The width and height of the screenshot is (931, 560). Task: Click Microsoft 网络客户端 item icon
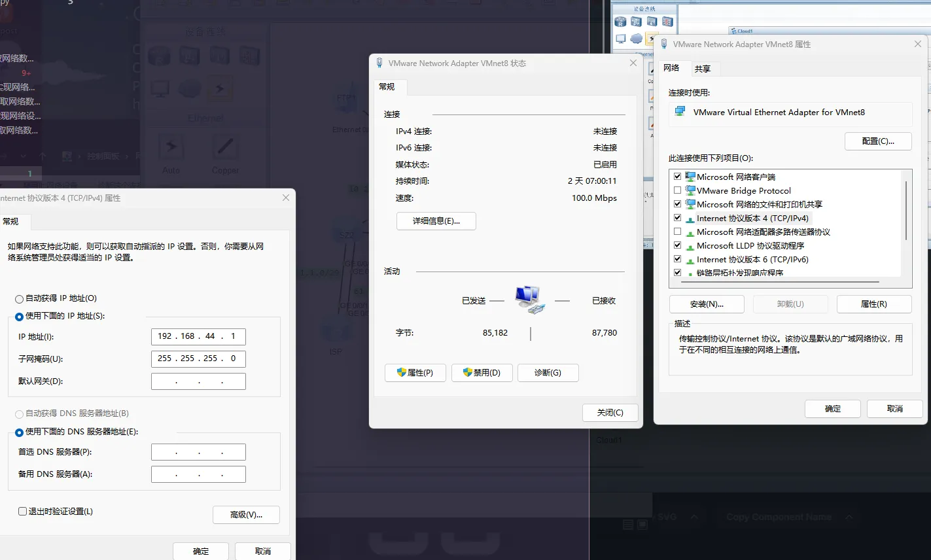pos(690,177)
